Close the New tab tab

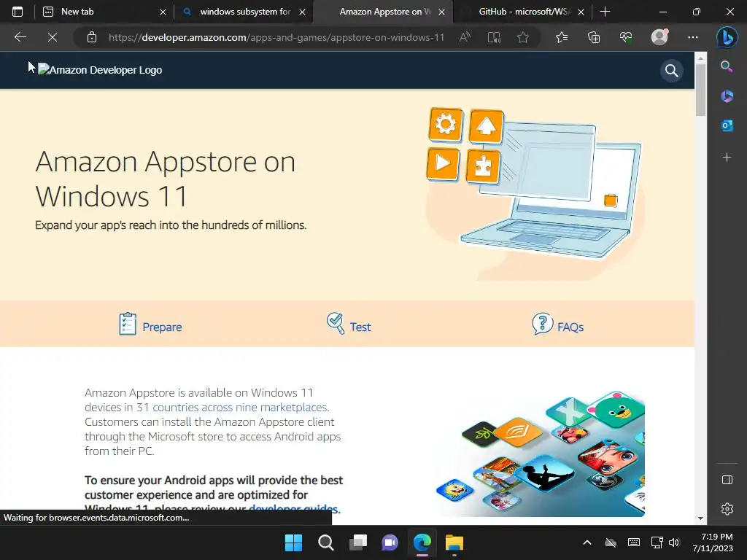[x=163, y=12]
